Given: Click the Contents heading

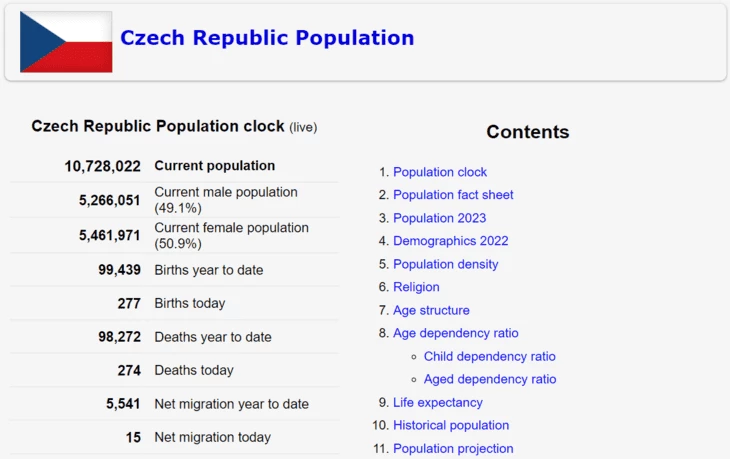Looking at the screenshot, I should tap(527, 132).
